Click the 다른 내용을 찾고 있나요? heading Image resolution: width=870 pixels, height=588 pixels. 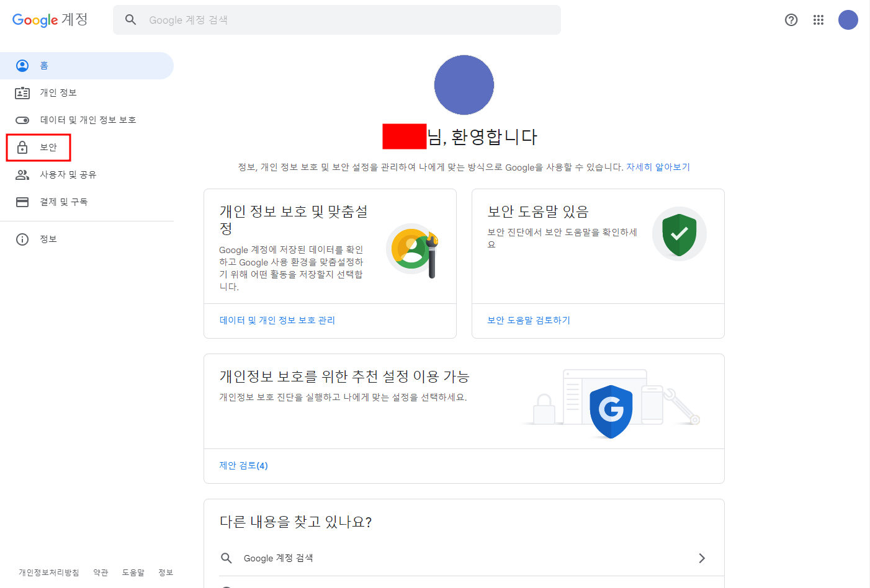pos(295,522)
